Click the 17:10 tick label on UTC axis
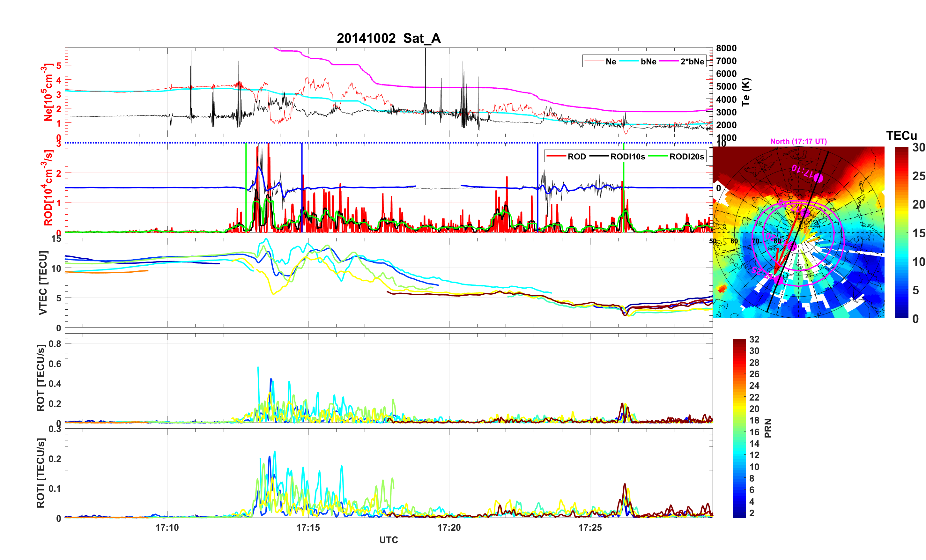The image size is (926, 560). coord(167,528)
